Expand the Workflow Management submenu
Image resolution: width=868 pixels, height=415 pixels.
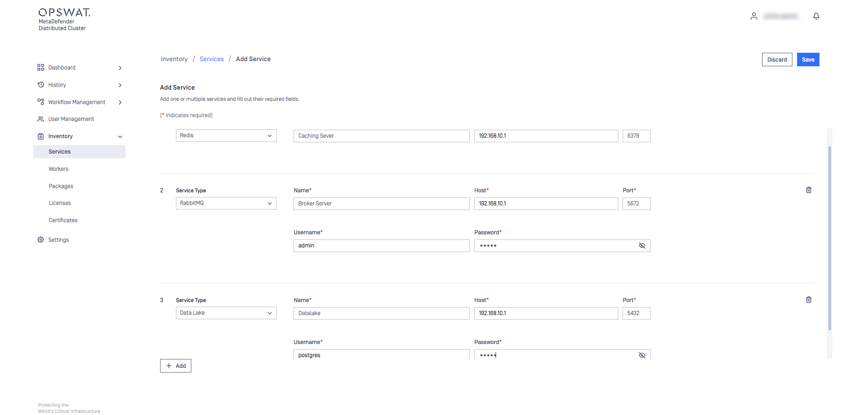pos(120,102)
